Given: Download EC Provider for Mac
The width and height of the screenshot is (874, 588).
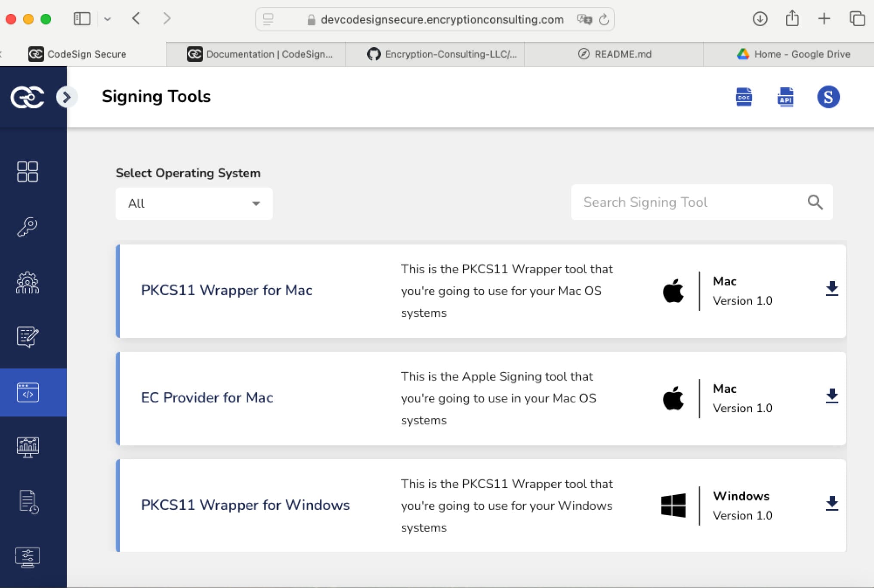Looking at the screenshot, I should coord(832,396).
